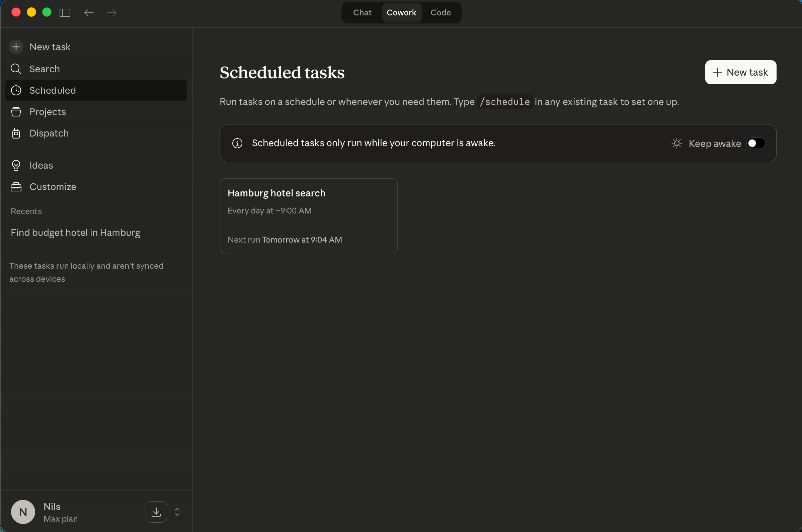The width and height of the screenshot is (802, 532).
Task: Click the /schedule code snippet
Action: (x=504, y=102)
